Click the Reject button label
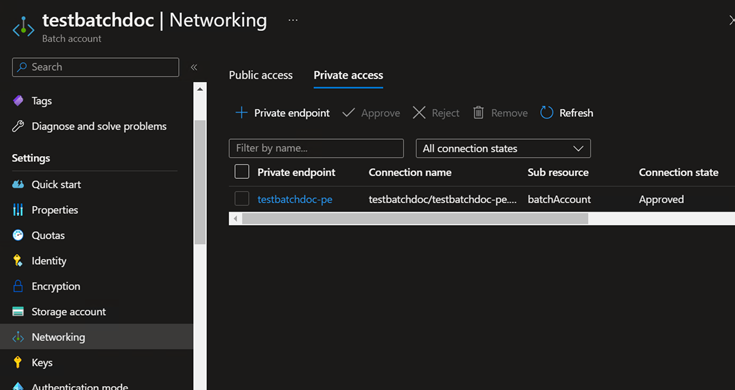This screenshot has height=390, width=735. tap(445, 113)
